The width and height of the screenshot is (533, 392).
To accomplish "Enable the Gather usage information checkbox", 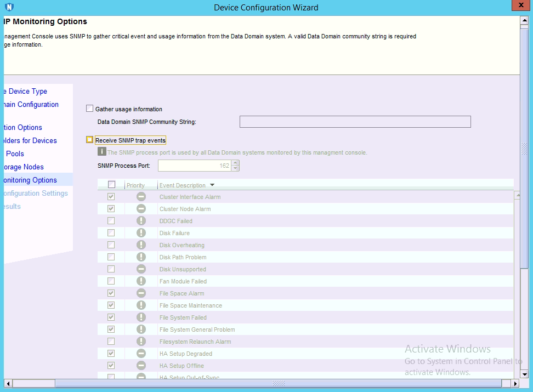I will [x=90, y=109].
